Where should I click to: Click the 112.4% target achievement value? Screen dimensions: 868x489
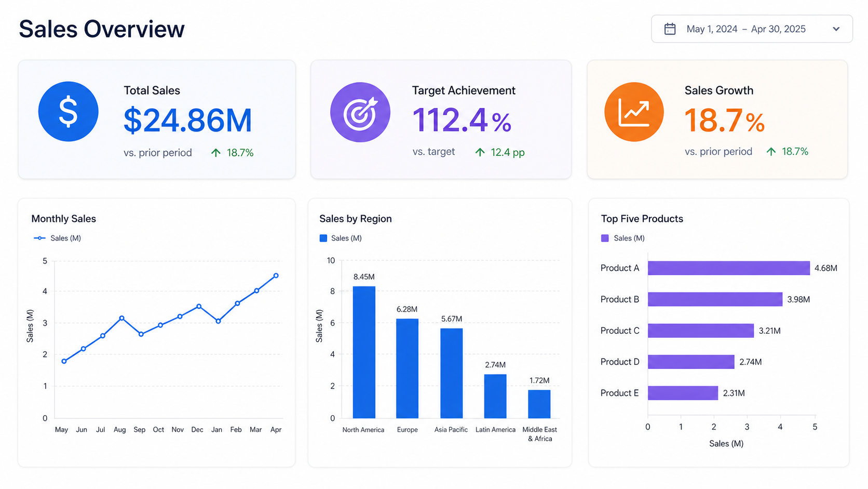462,120
